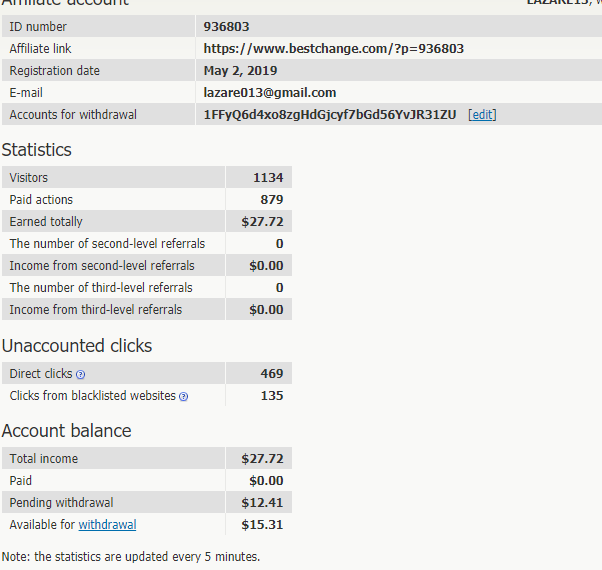Click the Direct clicks row label

[x=41, y=373]
